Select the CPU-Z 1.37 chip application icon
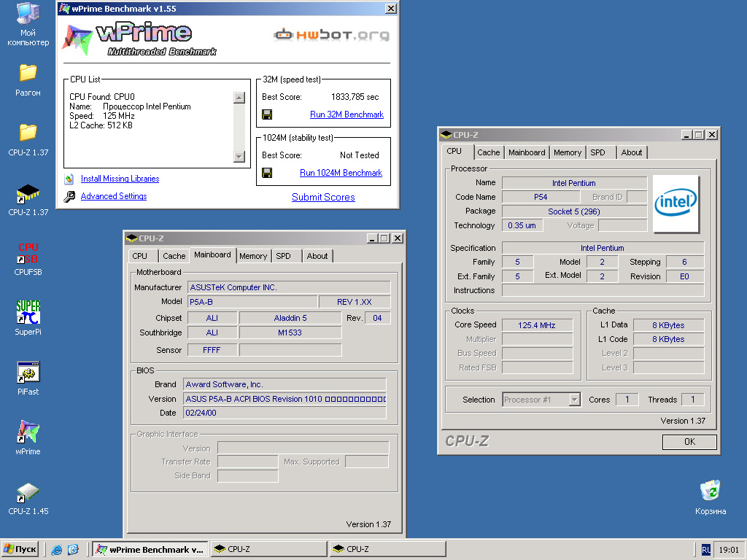Image resolution: width=747 pixels, height=560 pixels. (28, 192)
